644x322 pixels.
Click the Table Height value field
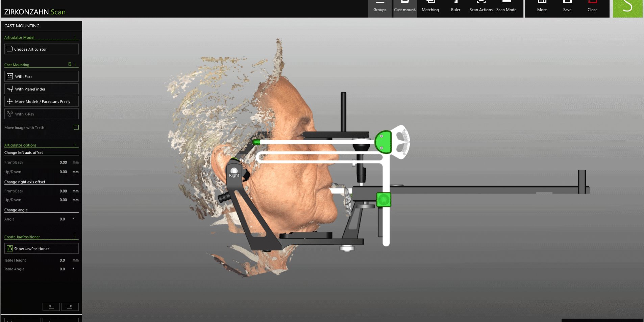click(63, 261)
